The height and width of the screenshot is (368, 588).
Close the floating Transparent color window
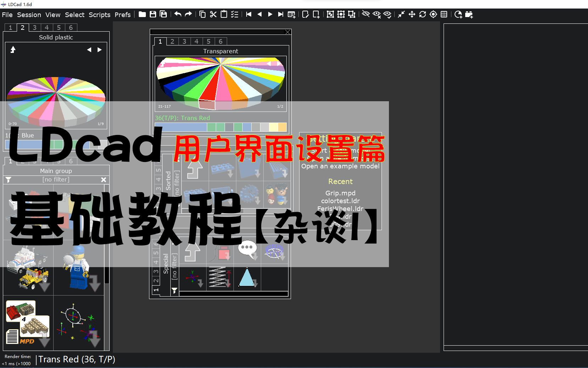288,32
